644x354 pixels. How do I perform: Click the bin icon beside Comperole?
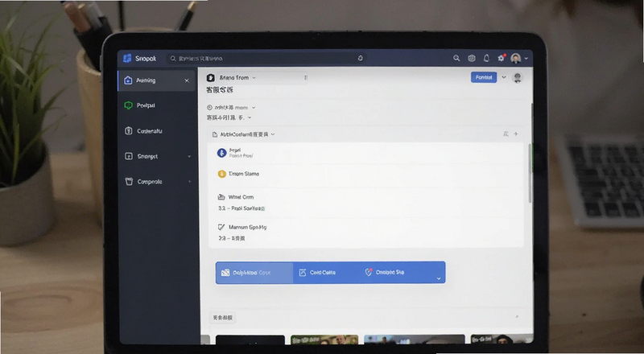(129, 182)
